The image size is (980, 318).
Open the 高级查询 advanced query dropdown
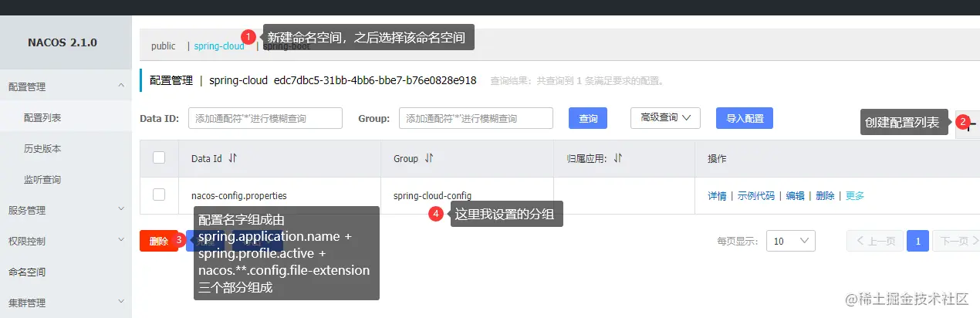[665, 117]
